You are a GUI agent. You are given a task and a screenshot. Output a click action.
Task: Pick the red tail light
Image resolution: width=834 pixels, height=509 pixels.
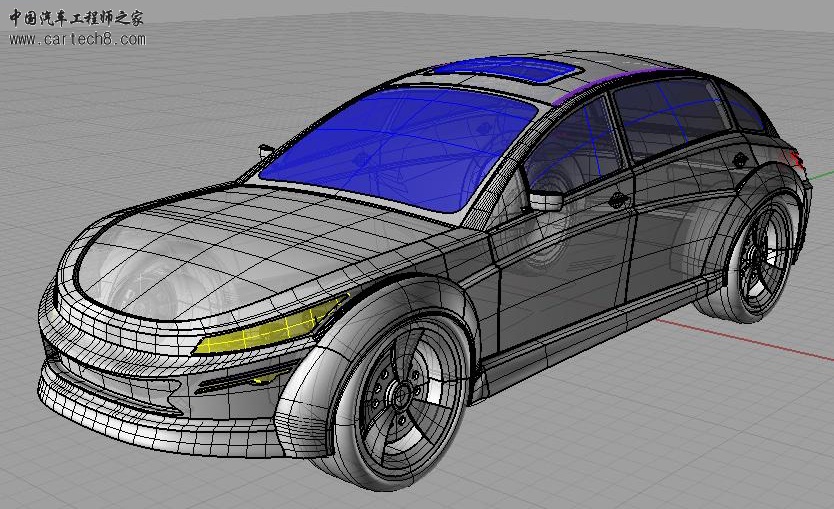click(796, 159)
